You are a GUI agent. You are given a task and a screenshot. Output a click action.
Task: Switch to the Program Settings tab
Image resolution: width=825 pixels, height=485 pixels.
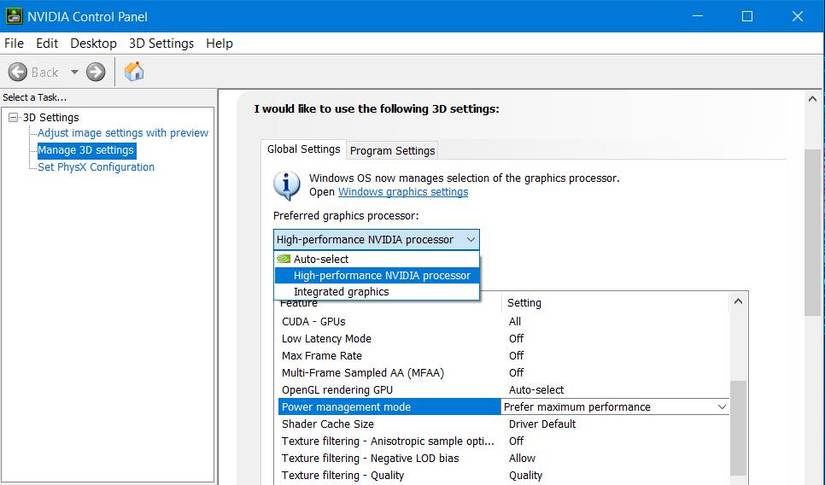(392, 150)
